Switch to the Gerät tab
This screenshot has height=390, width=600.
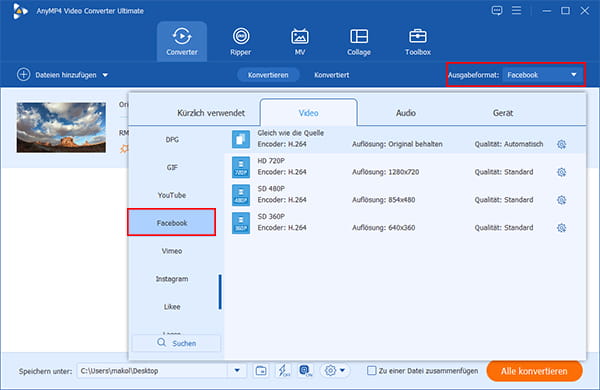click(x=503, y=113)
